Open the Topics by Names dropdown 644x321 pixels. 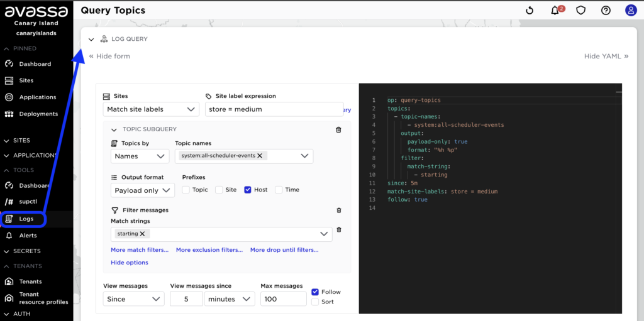(x=140, y=156)
